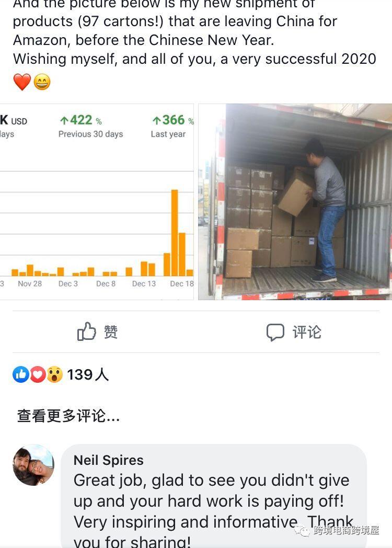Click the 366% last year stat
The width and height of the screenshot is (392, 548).
(x=172, y=126)
